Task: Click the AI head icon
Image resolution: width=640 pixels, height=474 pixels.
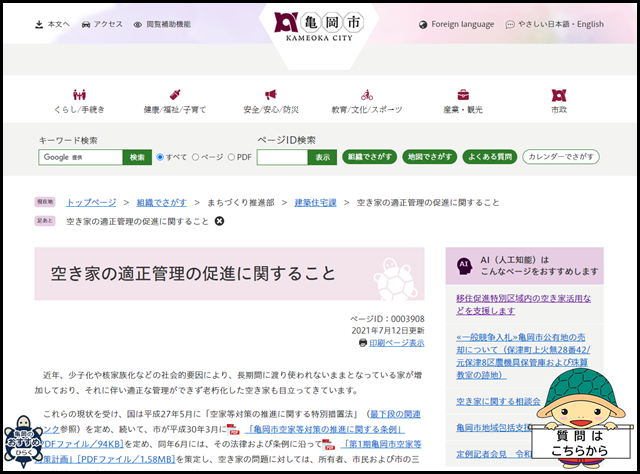Action: point(464,266)
